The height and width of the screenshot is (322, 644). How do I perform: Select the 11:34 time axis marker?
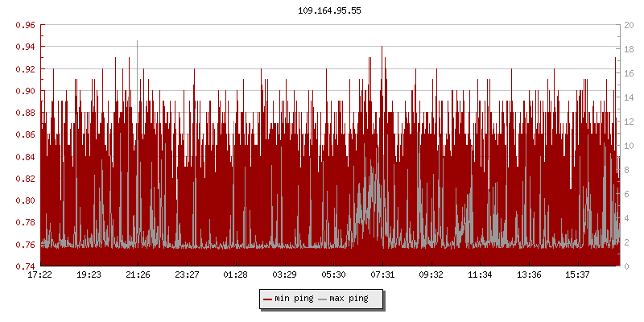[x=480, y=275]
